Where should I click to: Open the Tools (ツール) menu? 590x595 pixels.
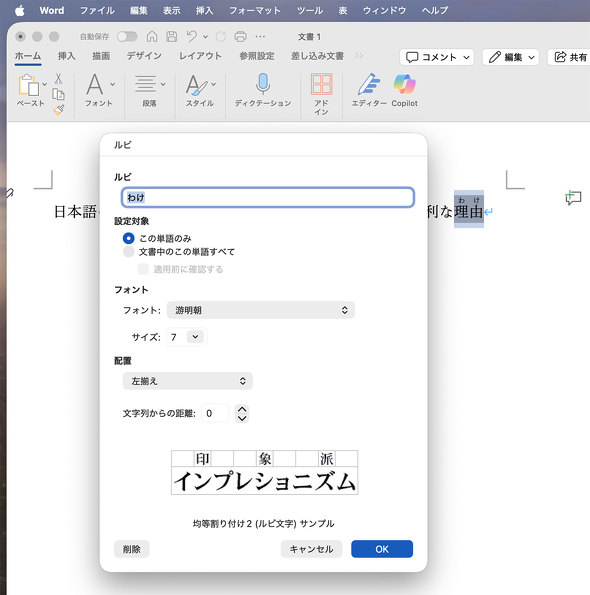click(310, 11)
